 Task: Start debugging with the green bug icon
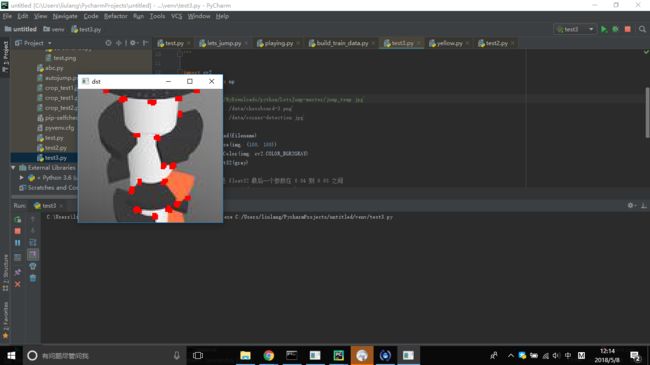coord(616,29)
